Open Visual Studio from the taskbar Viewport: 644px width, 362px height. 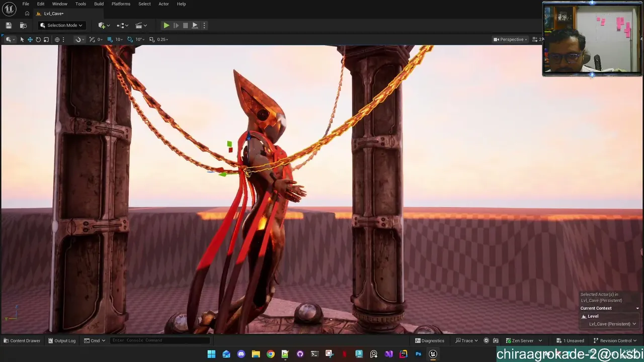tap(388, 354)
